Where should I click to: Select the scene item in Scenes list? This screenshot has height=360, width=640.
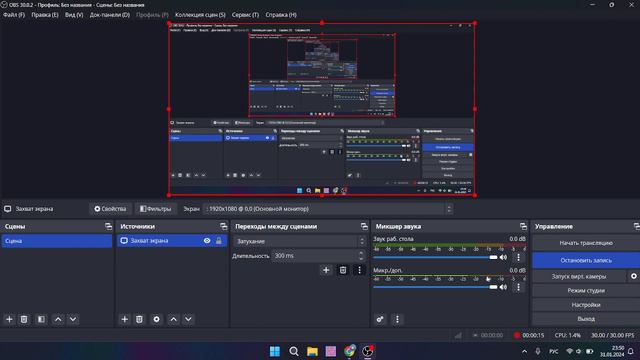pyautogui.click(x=57, y=241)
